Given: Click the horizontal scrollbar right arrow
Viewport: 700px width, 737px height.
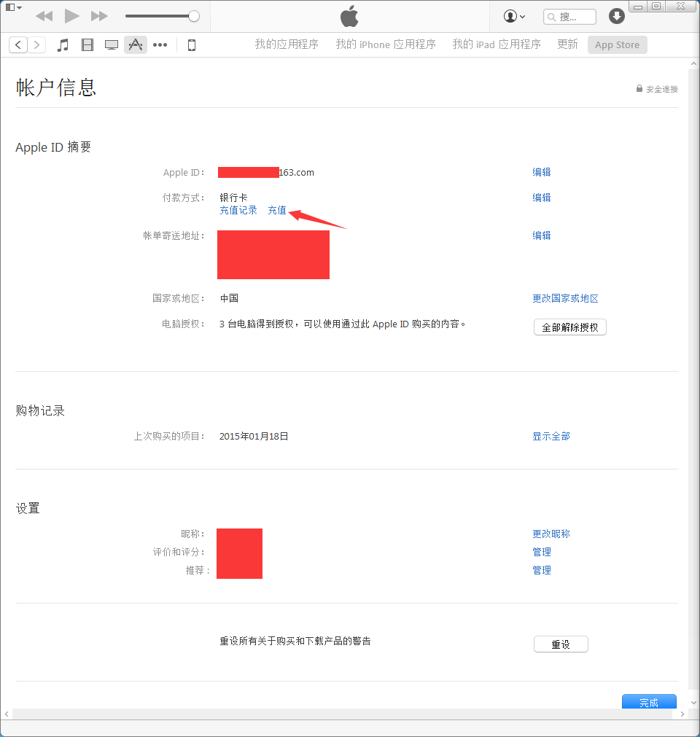Looking at the screenshot, I should click(682, 714).
